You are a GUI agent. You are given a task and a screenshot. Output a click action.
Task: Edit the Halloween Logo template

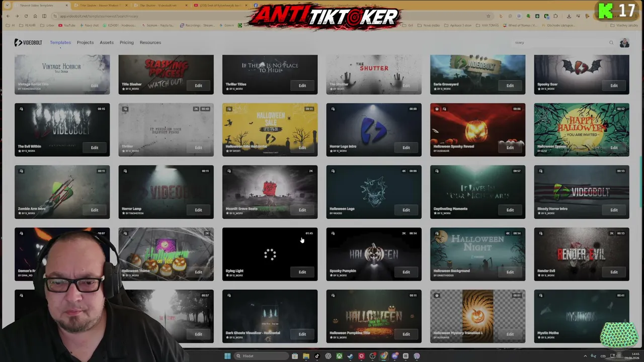coord(406,210)
